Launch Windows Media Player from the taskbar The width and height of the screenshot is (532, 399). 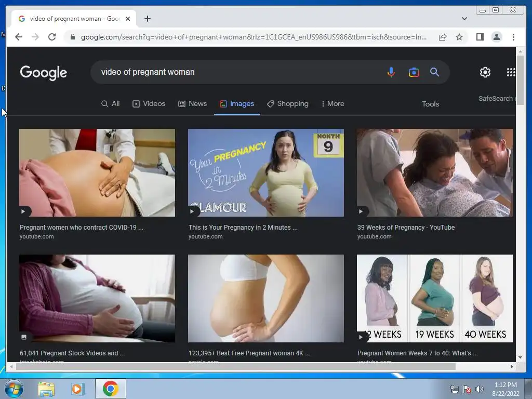click(77, 389)
